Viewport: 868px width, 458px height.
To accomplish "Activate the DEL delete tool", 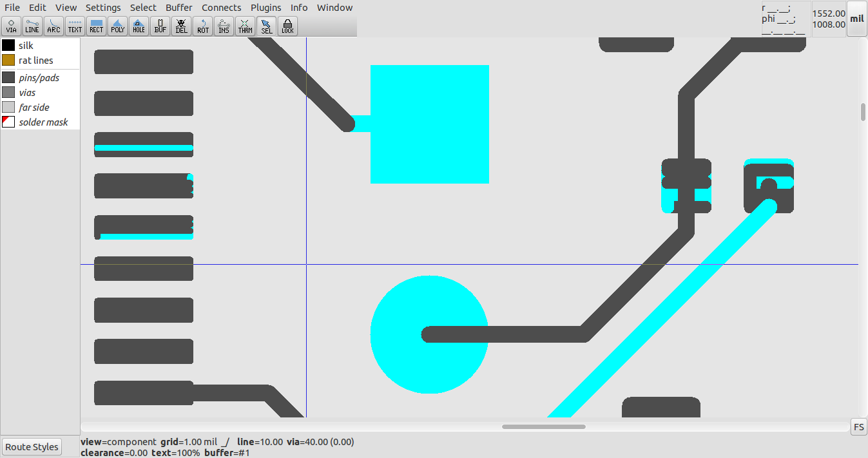I will [181, 26].
